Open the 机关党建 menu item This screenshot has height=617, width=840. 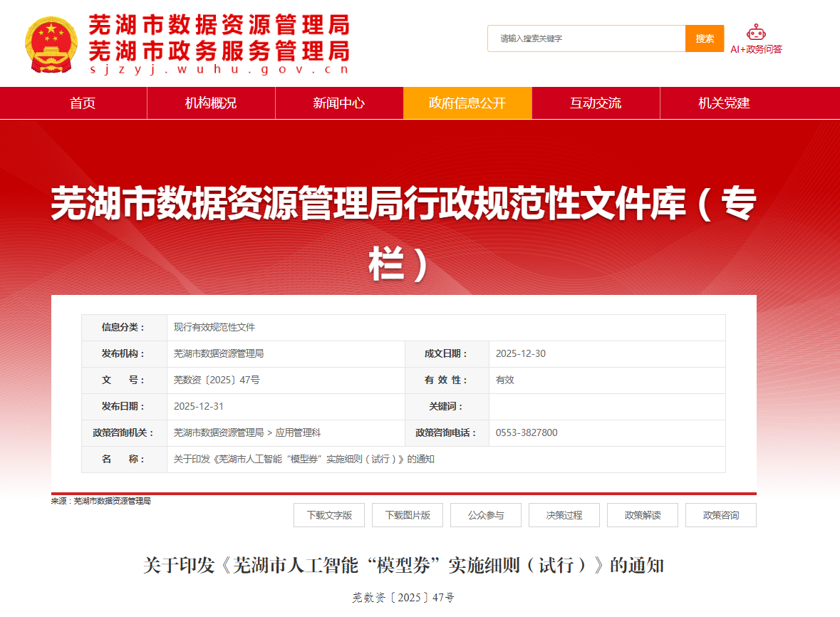(x=724, y=103)
